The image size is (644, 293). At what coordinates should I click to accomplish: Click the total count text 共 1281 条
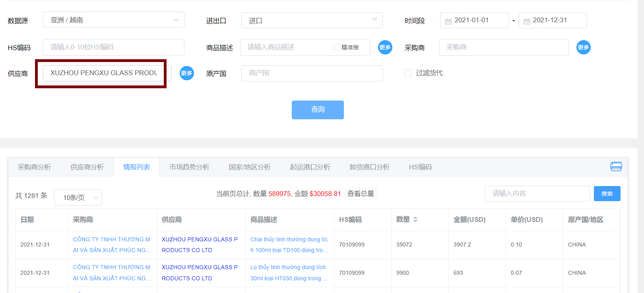pyautogui.click(x=31, y=196)
